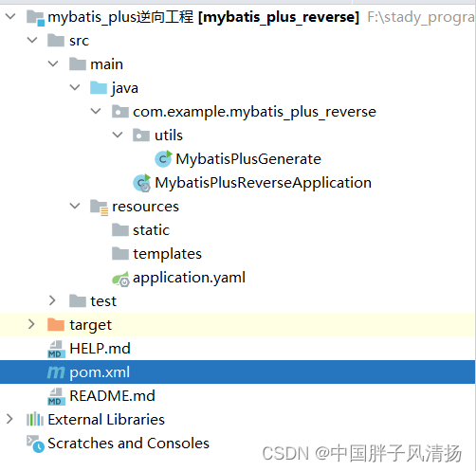Click the Maven icon beside pom.xml
476x471 pixels.
(56, 372)
